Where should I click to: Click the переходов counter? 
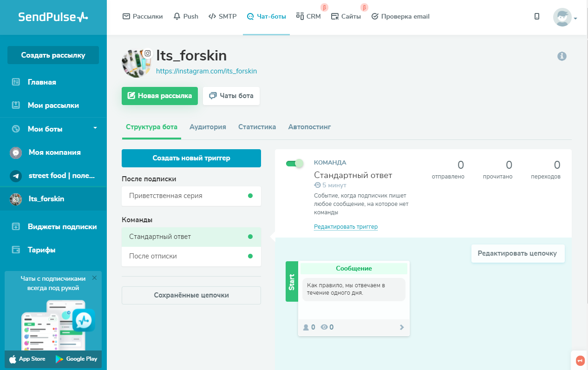(546, 170)
